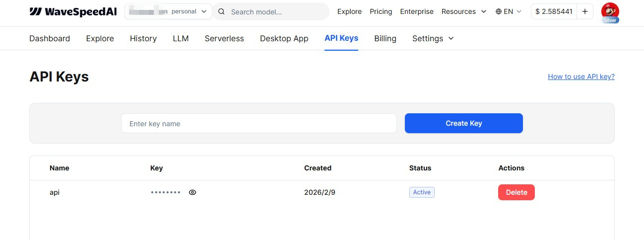Reveal the api key with eye icon
Screen dimensions: 644x240
tap(193, 192)
